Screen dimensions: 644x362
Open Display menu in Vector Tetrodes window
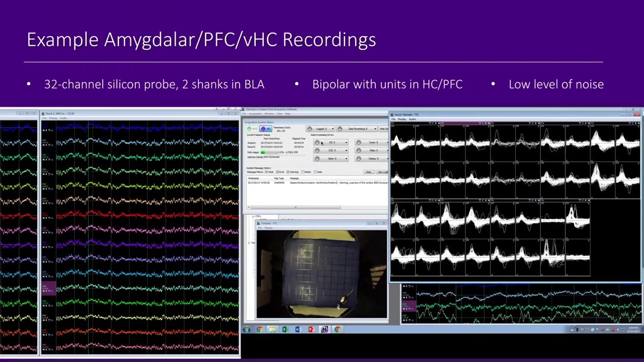click(402, 119)
